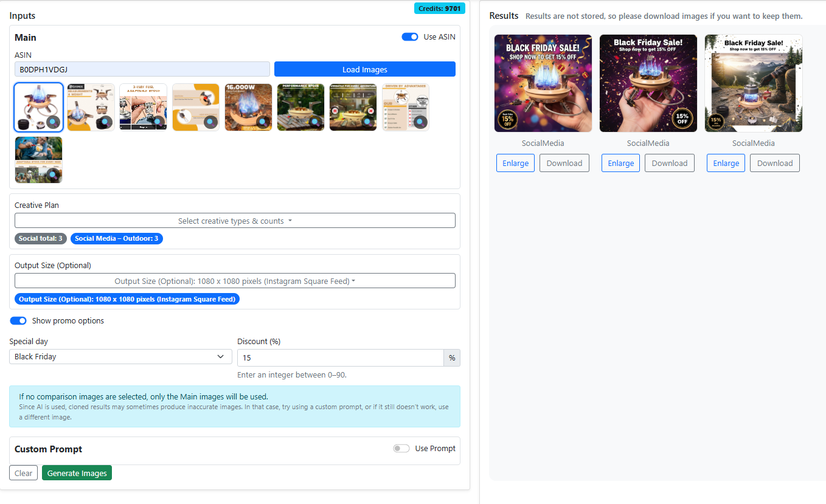826x504 pixels.
Task: Click the blue Output Size 1080 x 1080 tag
Action: tap(127, 299)
